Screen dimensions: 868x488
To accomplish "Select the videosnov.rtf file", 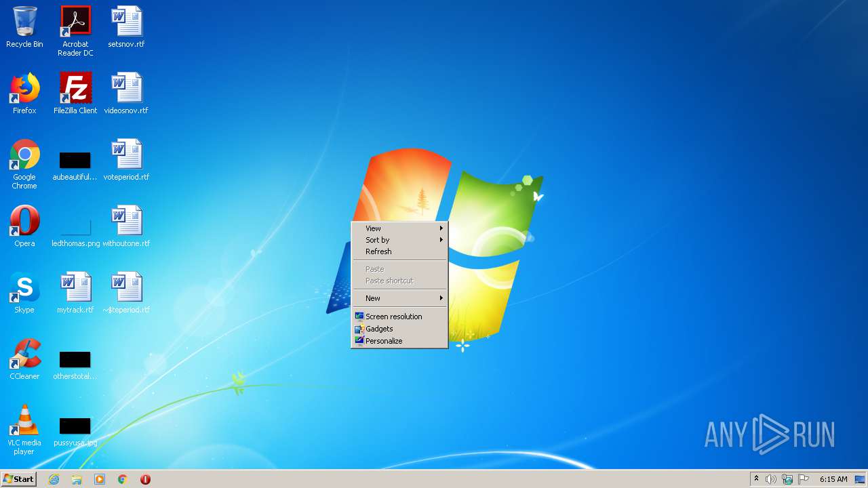I will (x=126, y=94).
